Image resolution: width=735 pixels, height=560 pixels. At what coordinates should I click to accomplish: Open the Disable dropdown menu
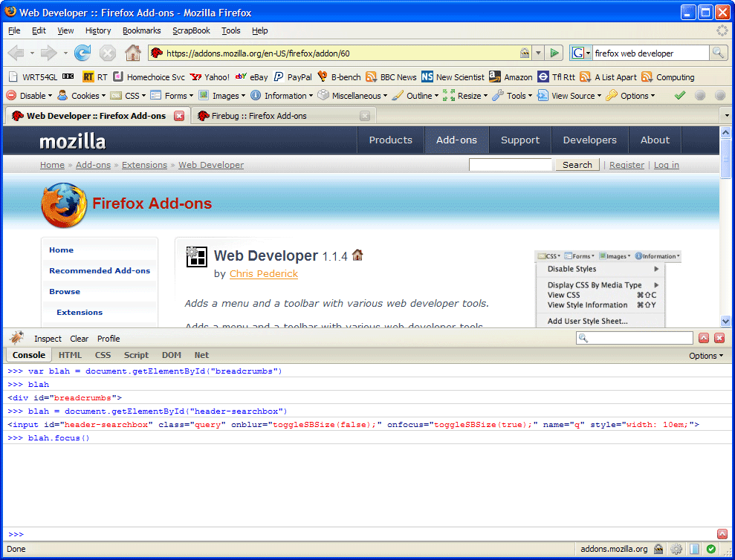(x=30, y=96)
